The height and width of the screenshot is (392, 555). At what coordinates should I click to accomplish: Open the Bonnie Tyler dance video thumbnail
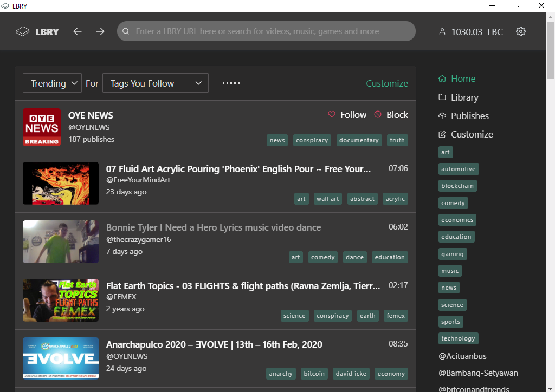[61, 242]
